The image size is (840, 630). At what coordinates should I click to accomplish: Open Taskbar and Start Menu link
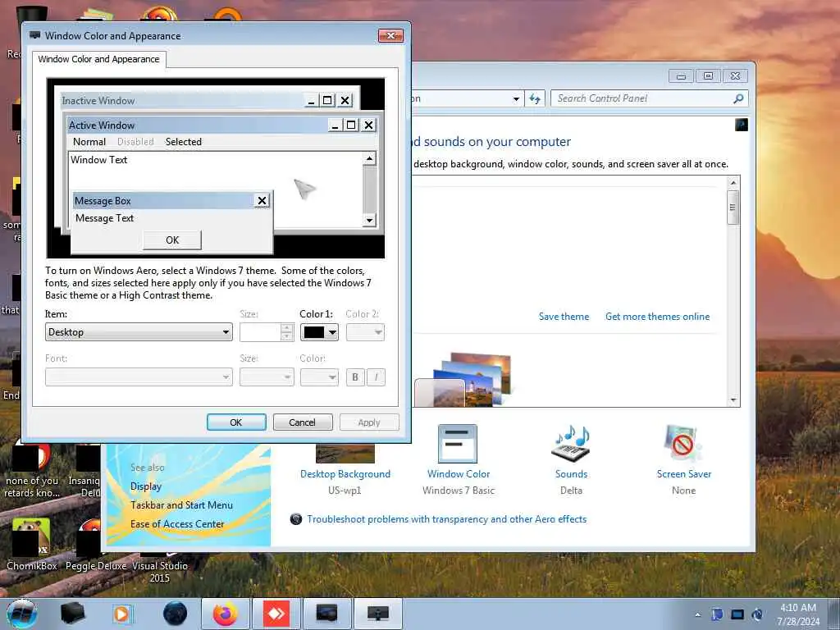[181, 505]
